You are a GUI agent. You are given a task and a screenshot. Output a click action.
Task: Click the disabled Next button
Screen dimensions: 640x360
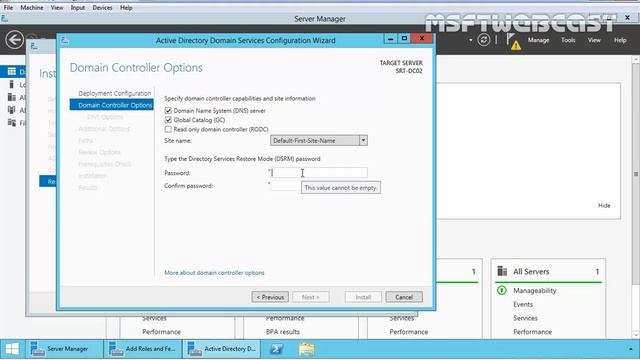coord(311,297)
